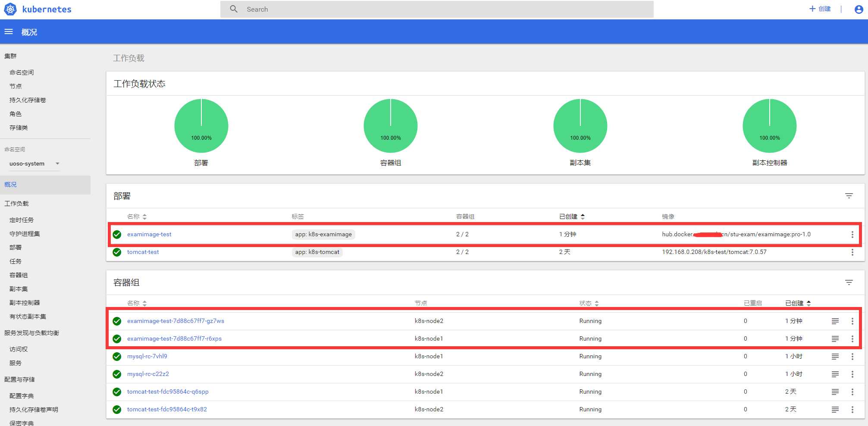Open the user account icon
The width and height of the screenshot is (868, 426).
859,9
